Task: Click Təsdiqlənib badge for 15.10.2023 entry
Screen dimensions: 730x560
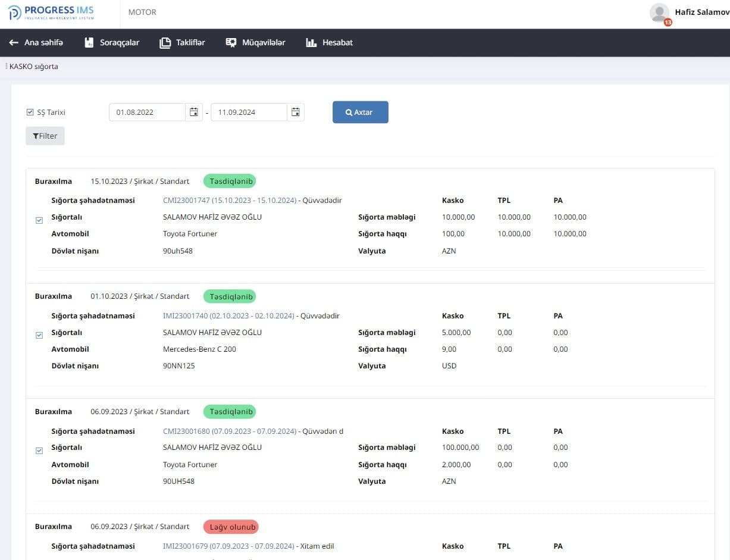Action: 230,181
